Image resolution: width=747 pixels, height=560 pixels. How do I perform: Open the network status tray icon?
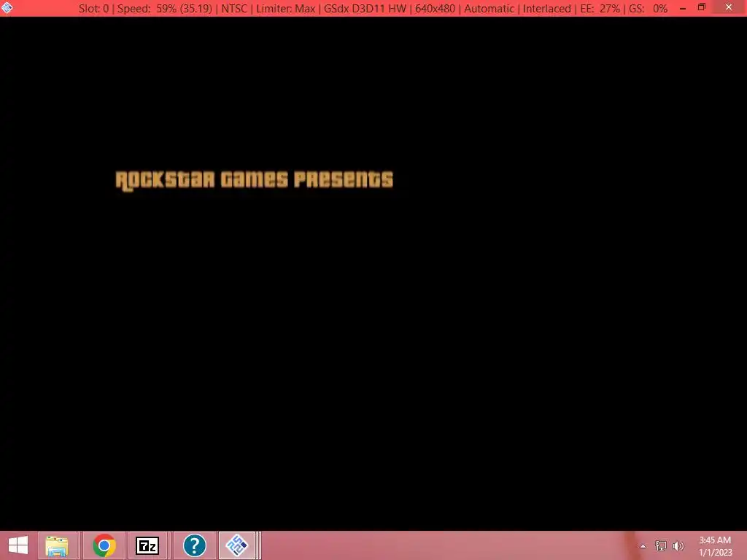click(x=661, y=545)
